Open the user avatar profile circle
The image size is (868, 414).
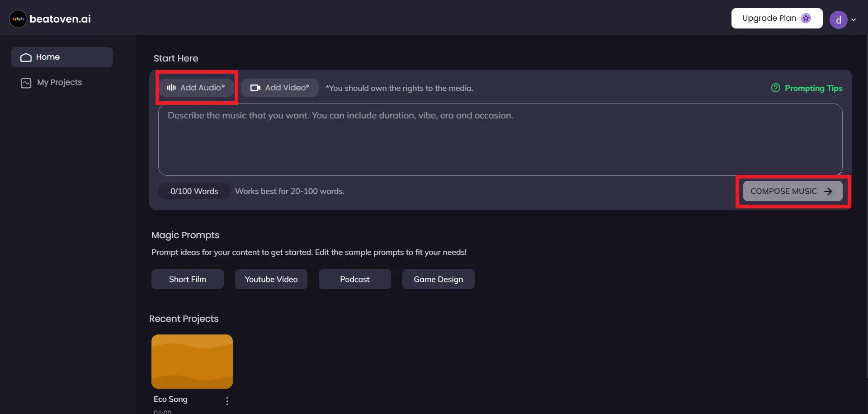tap(838, 19)
